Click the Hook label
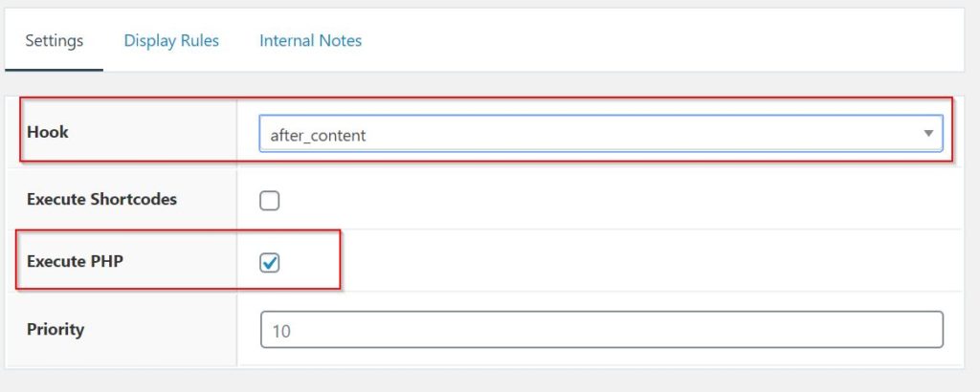980x392 pixels. coord(48,132)
